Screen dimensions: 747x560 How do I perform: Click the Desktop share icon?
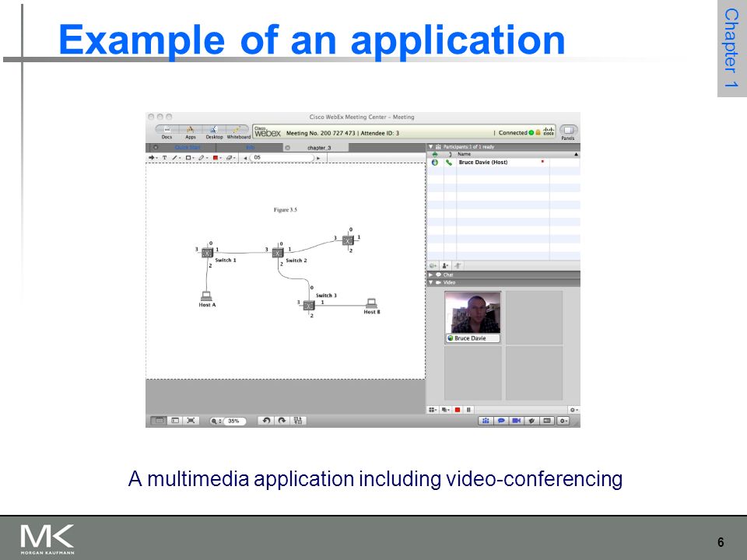(214, 132)
